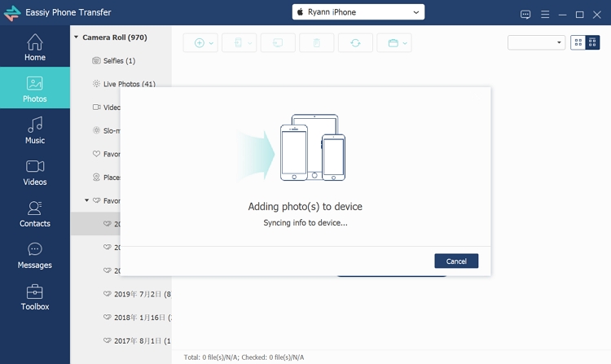Open the Toolbox section
The height and width of the screenshot is (364, 611).
(x=34, y=296)
